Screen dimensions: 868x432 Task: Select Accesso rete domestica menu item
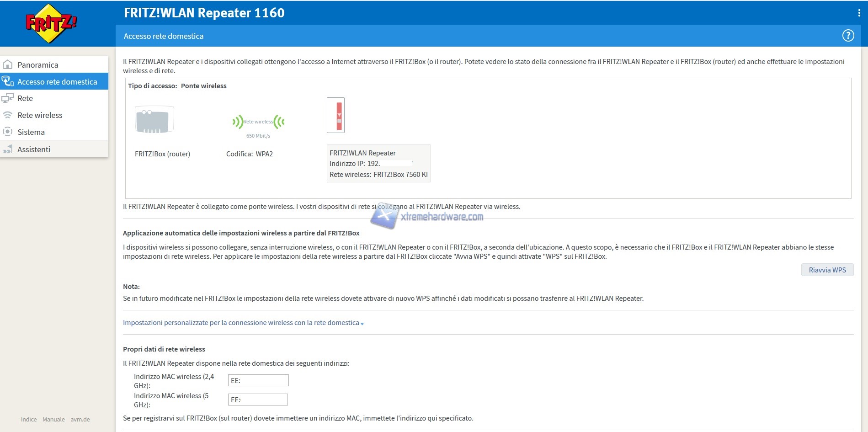(x=57, y=82)
